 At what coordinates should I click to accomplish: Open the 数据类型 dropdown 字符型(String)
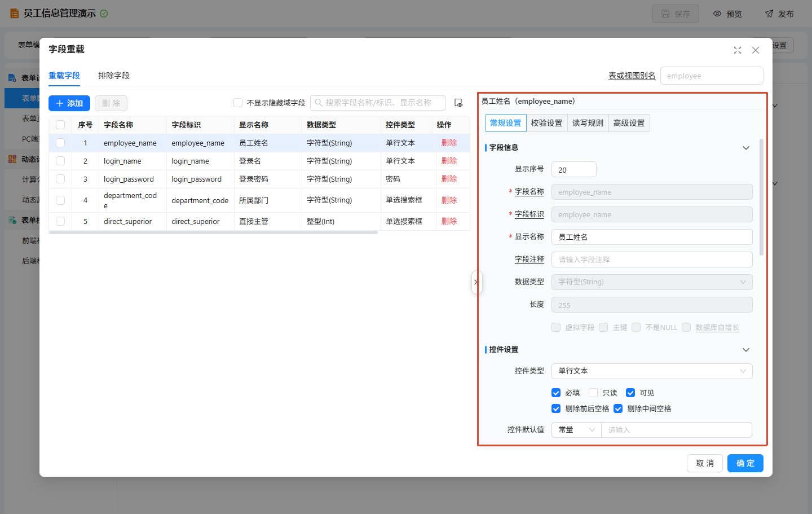[x=652, y=282]
